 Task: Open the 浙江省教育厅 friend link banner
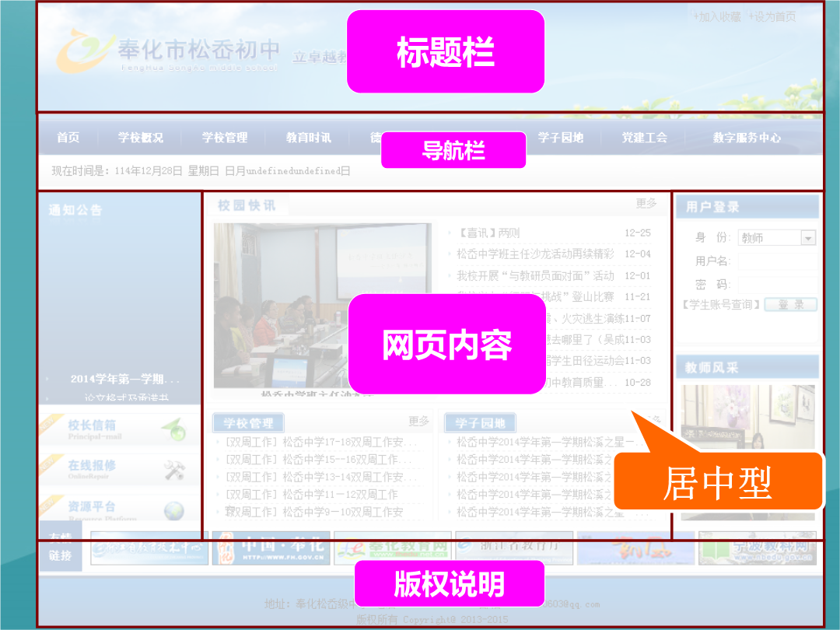pos(514,548)
